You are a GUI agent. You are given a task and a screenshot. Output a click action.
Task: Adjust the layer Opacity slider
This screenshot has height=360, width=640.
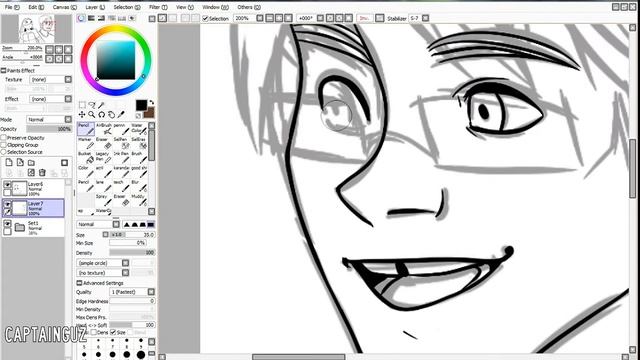click(x=49, y=129)
